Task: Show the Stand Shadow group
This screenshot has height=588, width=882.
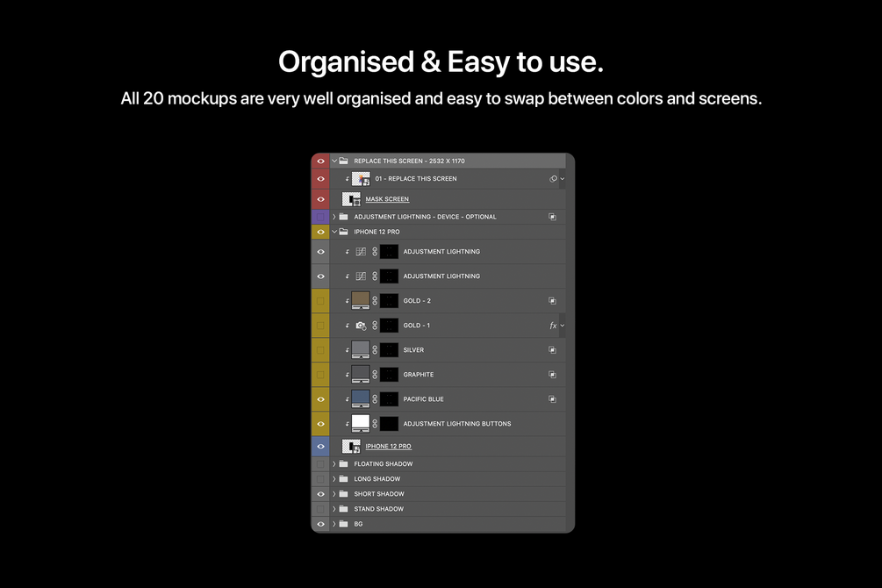Action: (x=320, y=509)
